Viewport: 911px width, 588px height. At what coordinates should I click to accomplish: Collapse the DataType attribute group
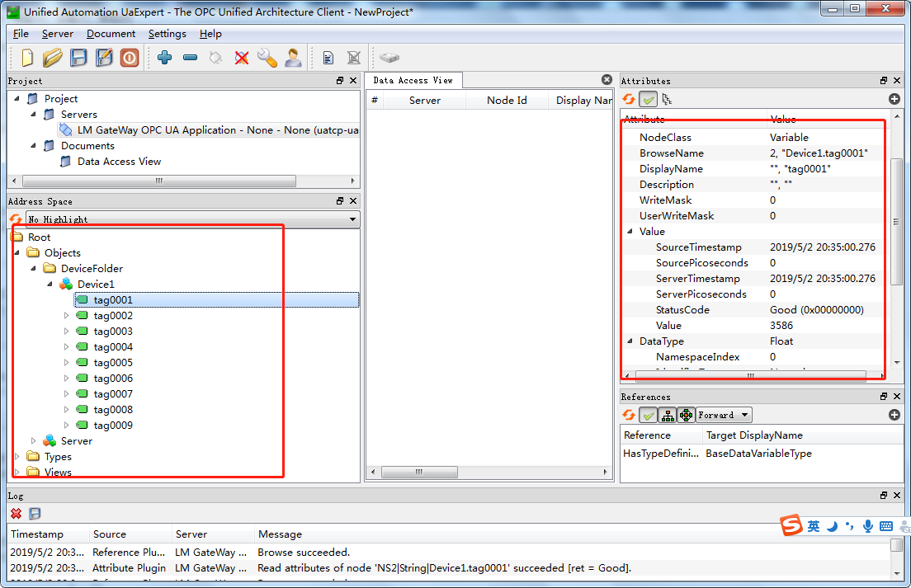click(630, 341)
